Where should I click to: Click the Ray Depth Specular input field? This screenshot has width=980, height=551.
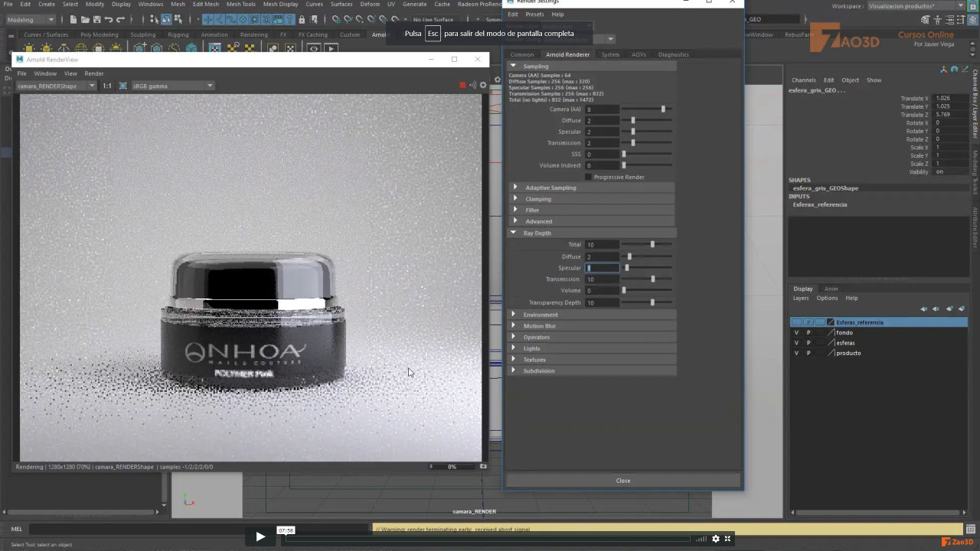pyautogui.click(x=603, y=268)
